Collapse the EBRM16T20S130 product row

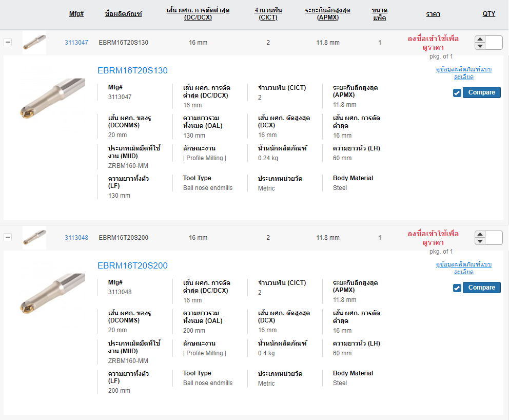(8, 42)
